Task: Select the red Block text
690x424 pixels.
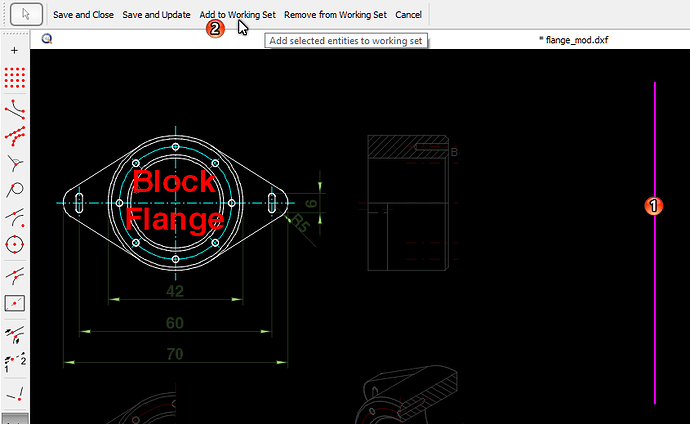Action: pos(174,181)
